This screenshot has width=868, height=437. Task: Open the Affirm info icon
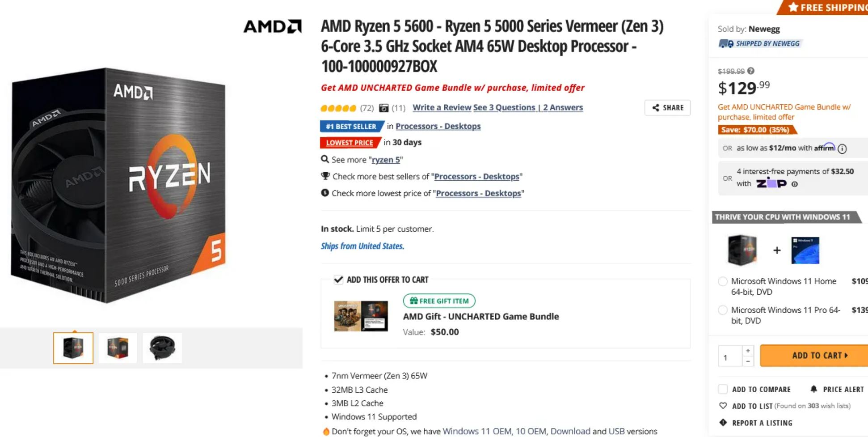[x=842, y=149]
